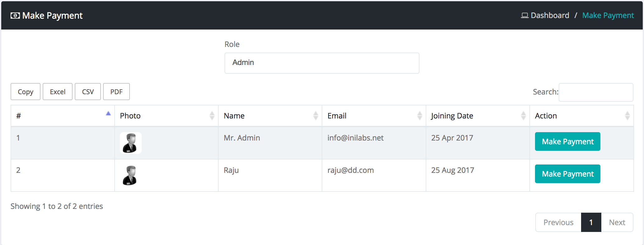The width and height of the screenshot is (644, 245).
Task: Focus the Search input field
Action: tap(596, 92)
